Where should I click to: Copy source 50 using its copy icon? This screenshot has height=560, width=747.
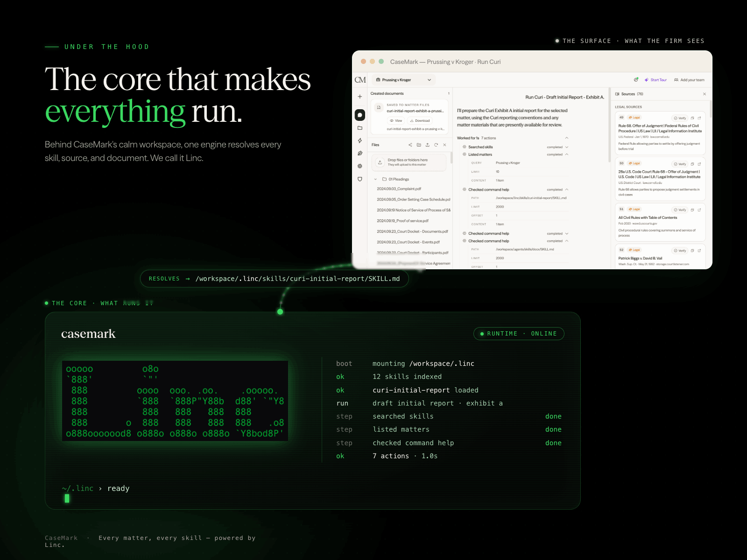pos(692,164)
